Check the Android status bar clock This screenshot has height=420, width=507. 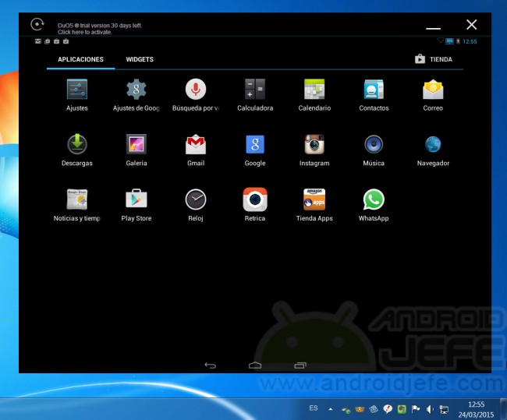[470, 41]
